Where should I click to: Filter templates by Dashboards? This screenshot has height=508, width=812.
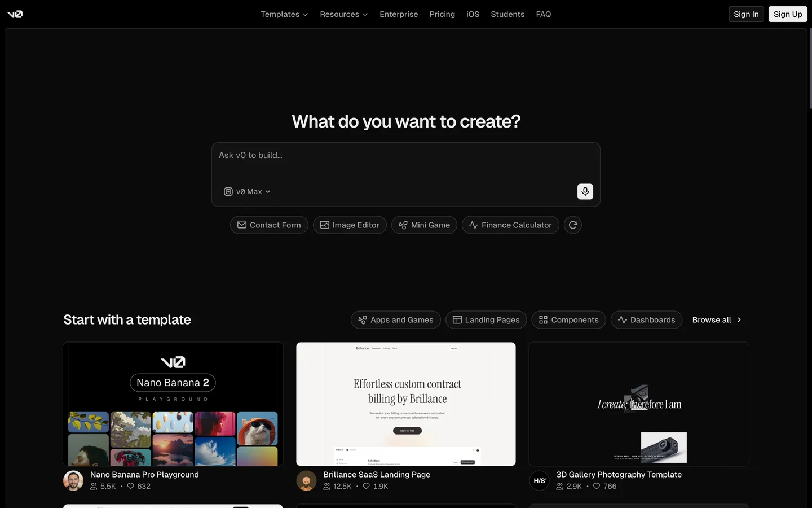tap(646, 320)
